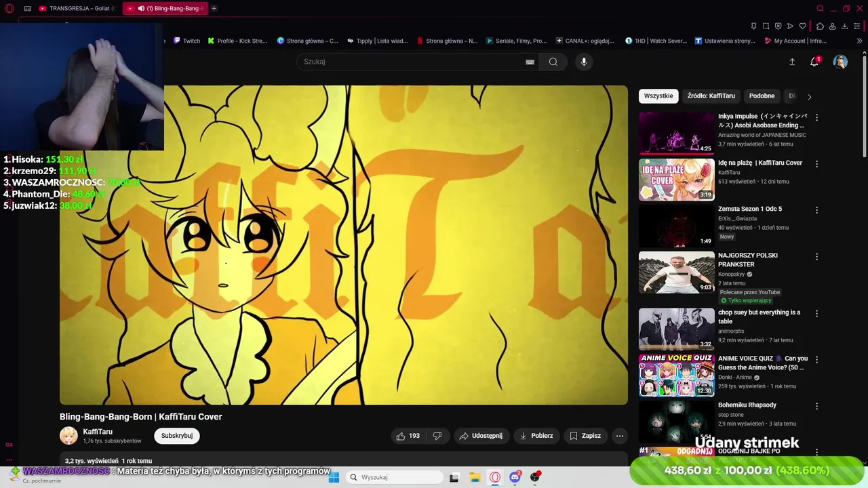The width and height of the screenshot is (868, 488).
Task: Open the Inkya Impulse video thumbnail
Action: pos(676,134)
